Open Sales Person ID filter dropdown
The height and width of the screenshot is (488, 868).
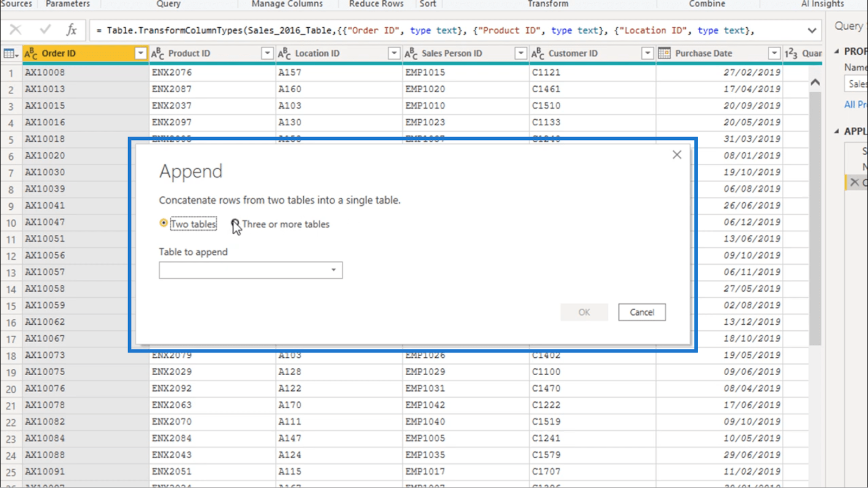[x=520, y=53]
